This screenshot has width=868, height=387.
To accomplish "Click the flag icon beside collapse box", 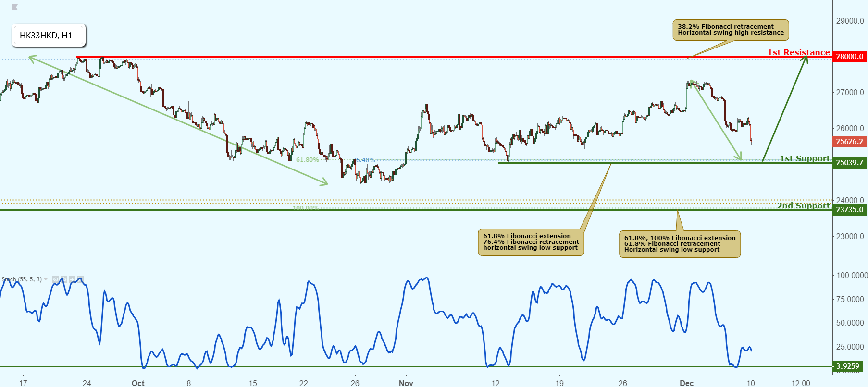I will [x=14, y=7].
